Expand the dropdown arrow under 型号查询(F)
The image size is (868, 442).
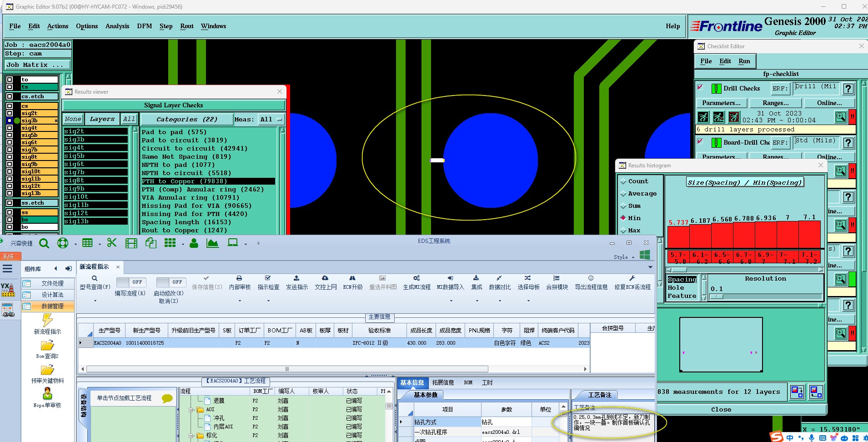coord(95,301)
